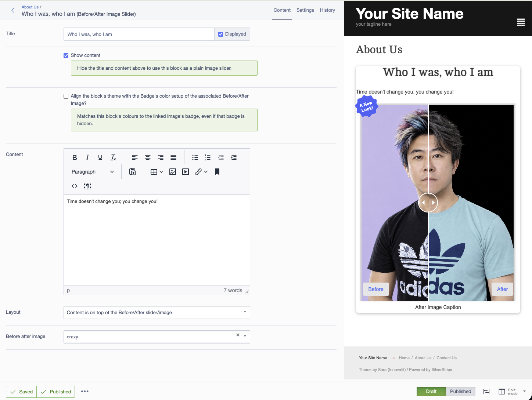This screenshot has height=400, width=532.
Task: Decrease the indent level
Action: (x=221, y=157)
